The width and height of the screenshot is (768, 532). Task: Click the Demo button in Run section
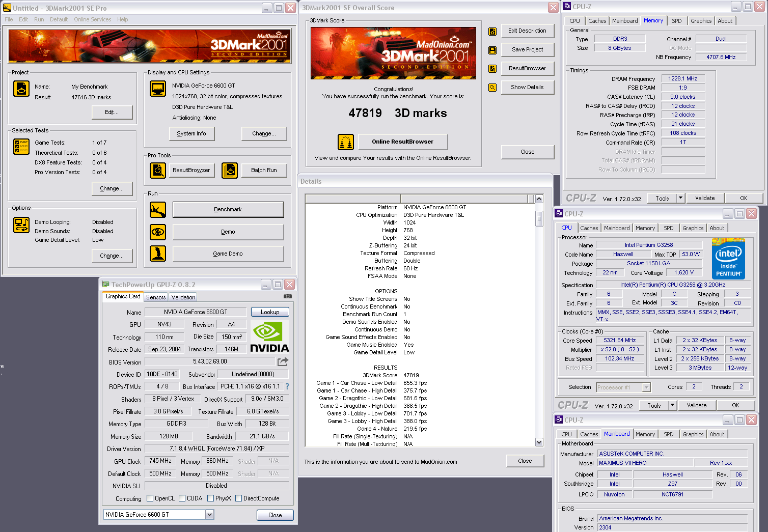coord(228,232)
